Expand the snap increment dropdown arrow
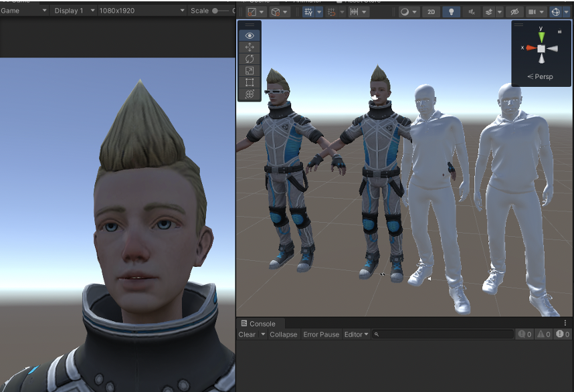 click(364, 12)
